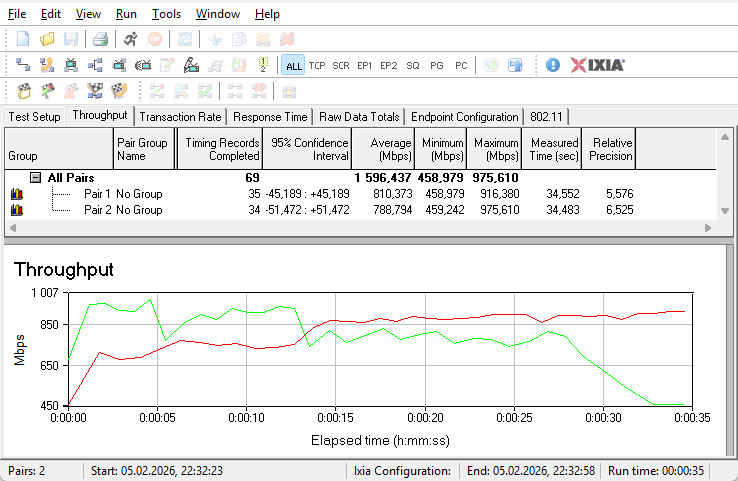Screen dimensions: 738x481
Task: Toggle the ALL filter button
Action: point(293,65)
